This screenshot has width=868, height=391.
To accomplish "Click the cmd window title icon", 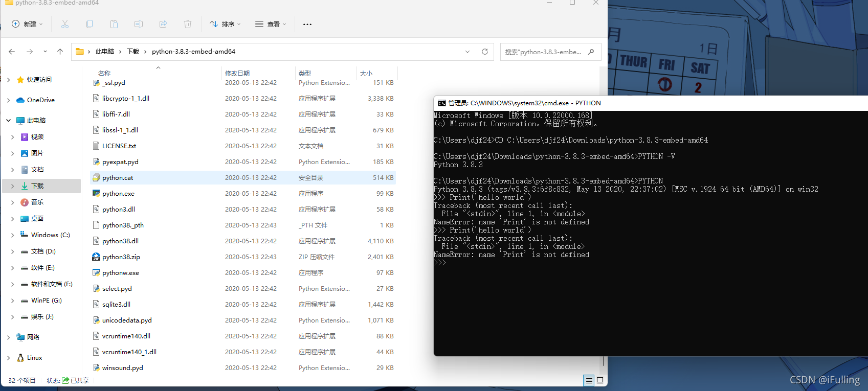I will [442, 103].
